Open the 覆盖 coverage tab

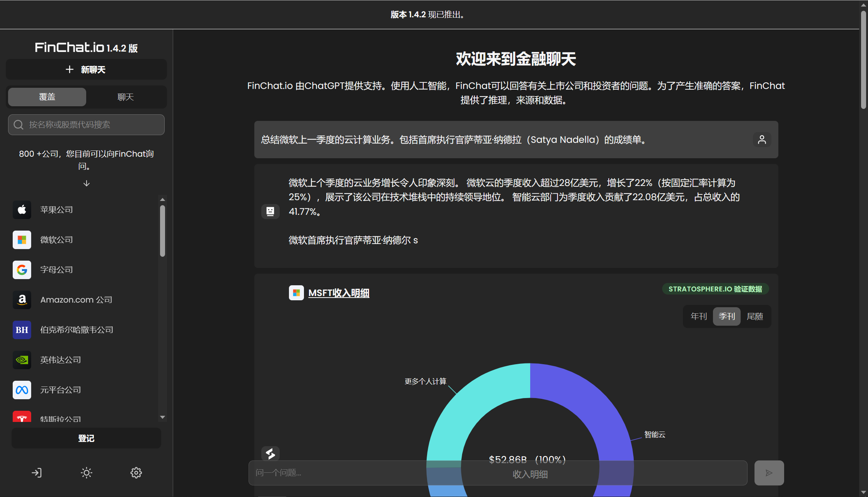coord(47,97)
